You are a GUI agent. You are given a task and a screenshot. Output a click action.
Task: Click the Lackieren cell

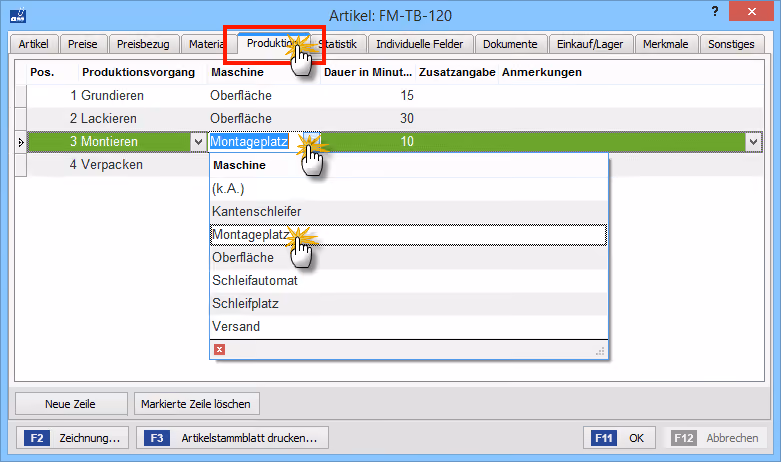pos(143,118)
